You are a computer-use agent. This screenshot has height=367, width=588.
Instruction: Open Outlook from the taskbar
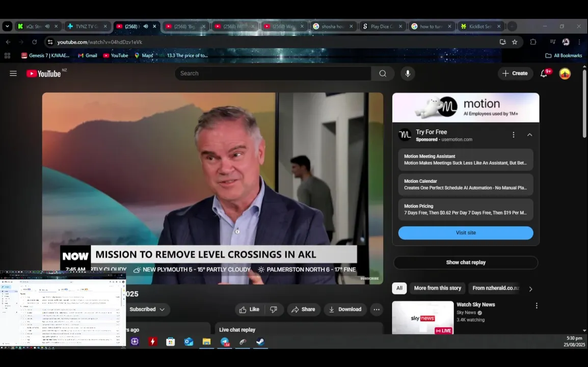189,342
